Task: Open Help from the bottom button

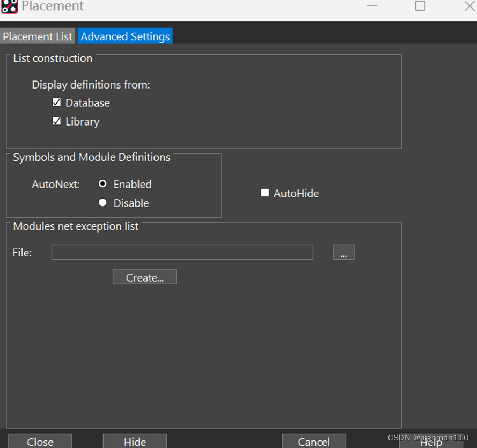Action: coord(431,442)
